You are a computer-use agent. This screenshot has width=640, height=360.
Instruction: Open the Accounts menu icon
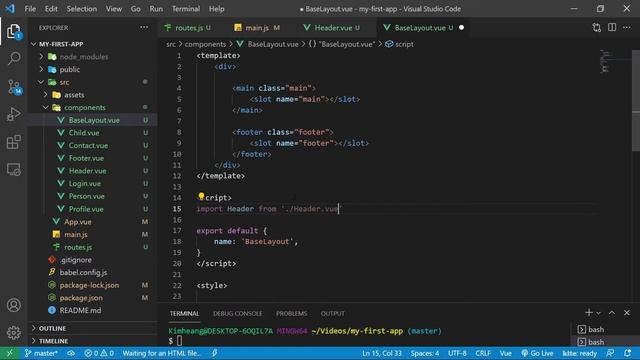coord(13,305)
